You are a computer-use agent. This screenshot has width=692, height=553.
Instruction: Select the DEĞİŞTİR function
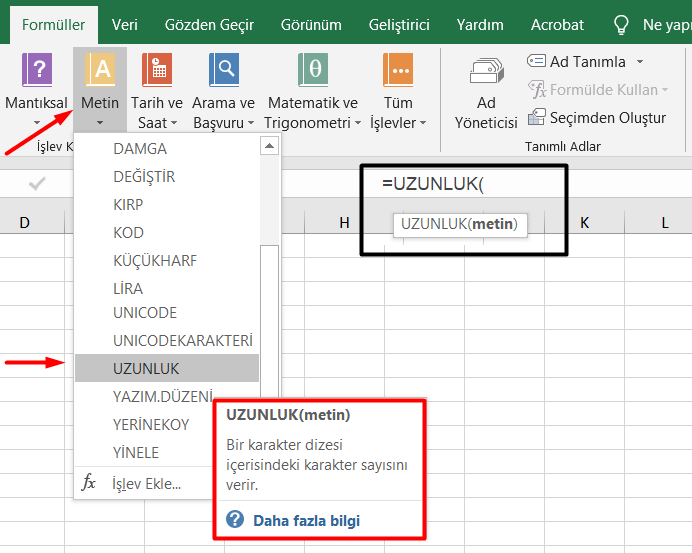pyautogui.click(x=167, y=177)
